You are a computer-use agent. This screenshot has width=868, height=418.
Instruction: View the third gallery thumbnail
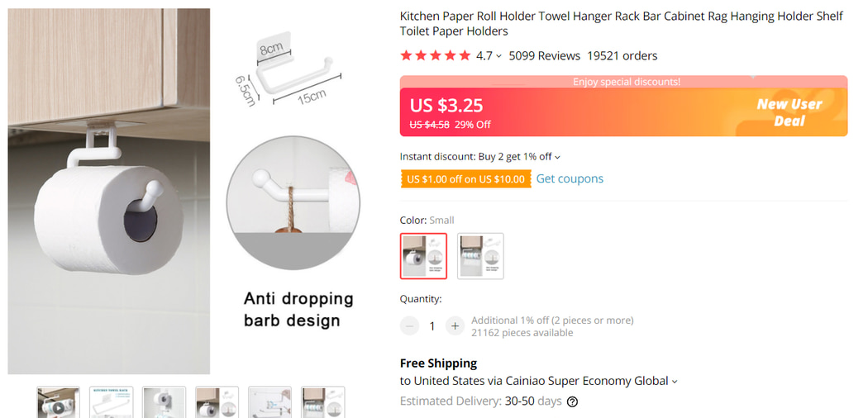click(x=164, y=403)
